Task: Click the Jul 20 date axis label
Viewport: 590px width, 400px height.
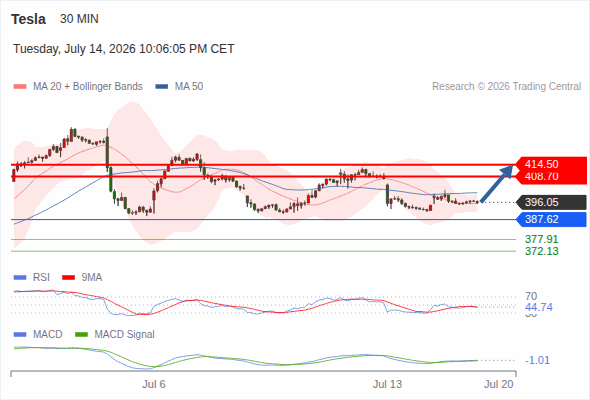Action: [x=499, y=384]
